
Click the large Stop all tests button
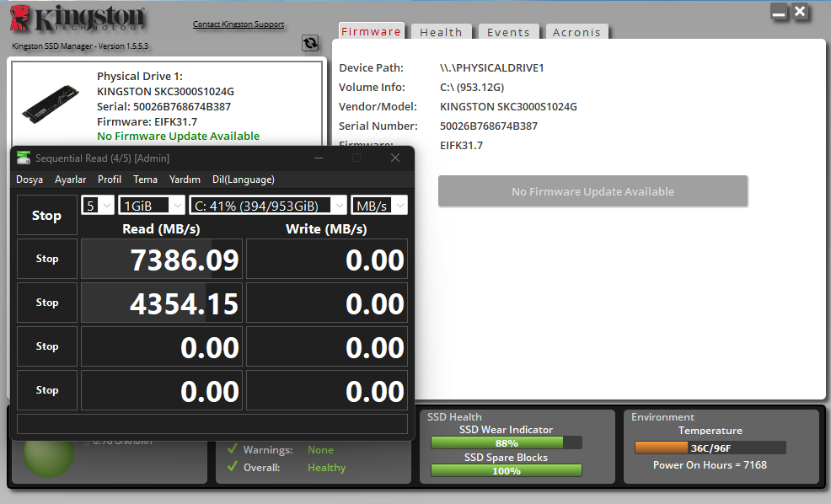pos(46,215)
